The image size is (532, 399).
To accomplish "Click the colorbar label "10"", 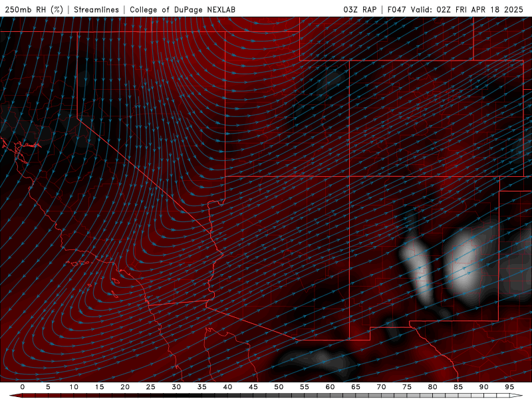I will tap(74, 387).
